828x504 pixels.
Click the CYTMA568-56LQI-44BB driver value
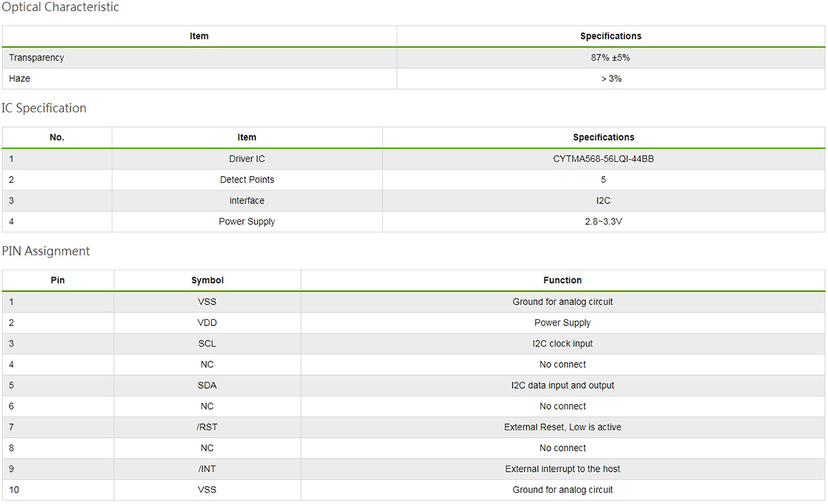pos(603,159)
